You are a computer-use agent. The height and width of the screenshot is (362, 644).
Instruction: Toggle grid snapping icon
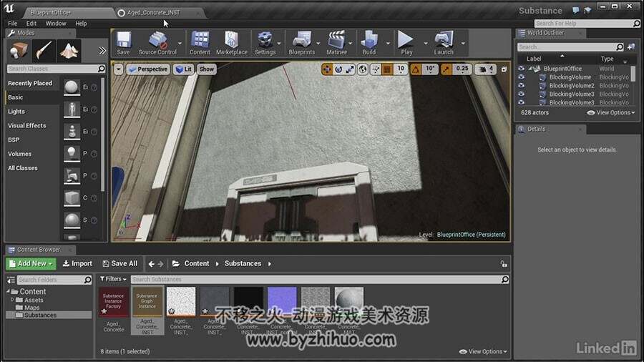tap(387, 69)
